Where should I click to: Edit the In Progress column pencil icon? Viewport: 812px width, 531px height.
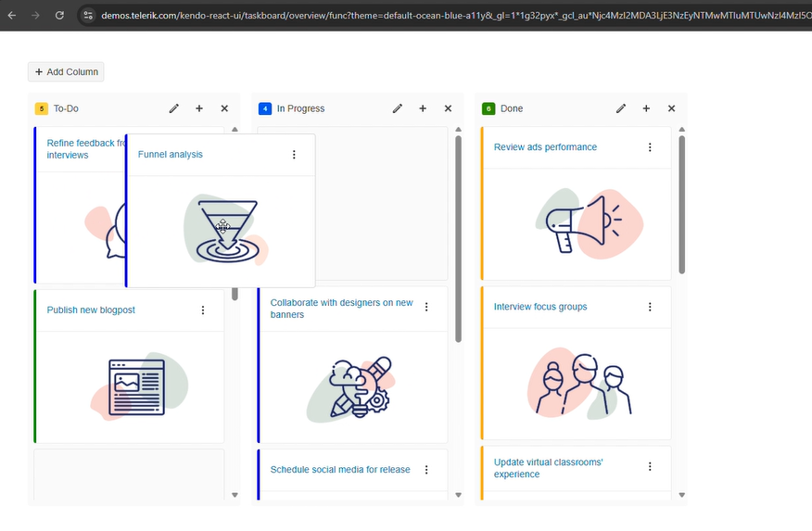[398, 108]
